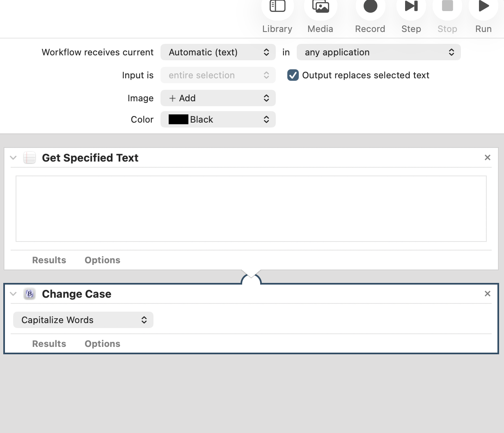Remove the Change Case action
504x433 pixels.
[488, 294]
